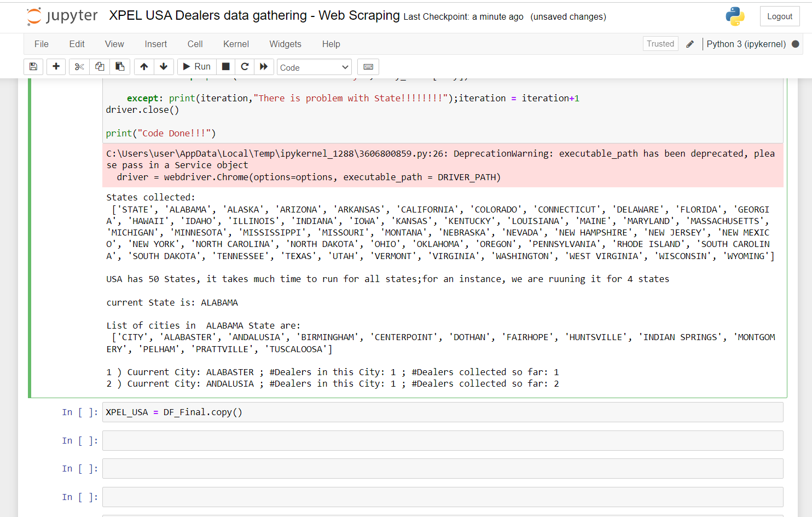Open the Insert menu
The image size is (812, 517).
coord(156,44)
